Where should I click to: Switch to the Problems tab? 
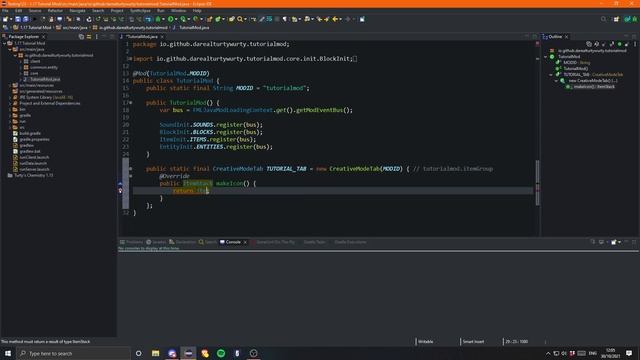click(x=131, y=242)
